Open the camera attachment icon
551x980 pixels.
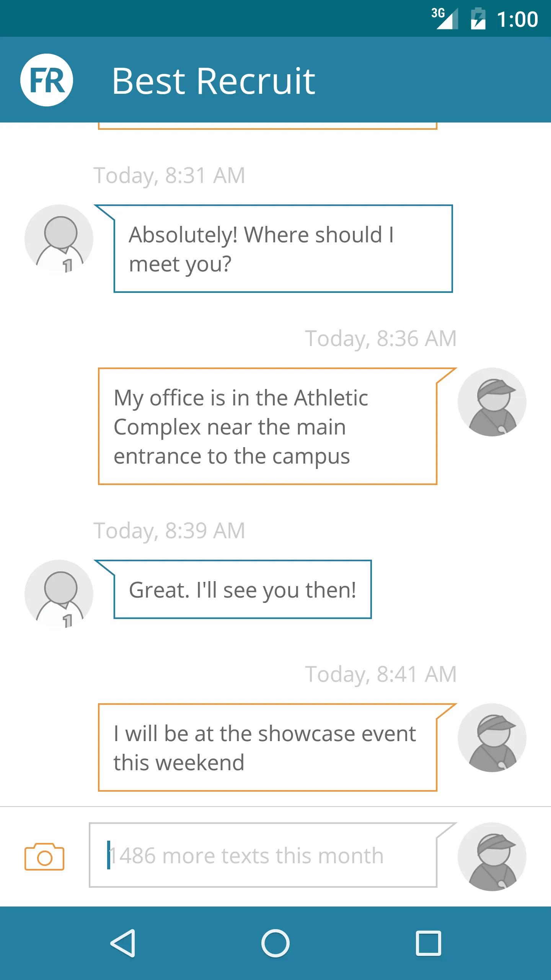click(x=44, y=857)
